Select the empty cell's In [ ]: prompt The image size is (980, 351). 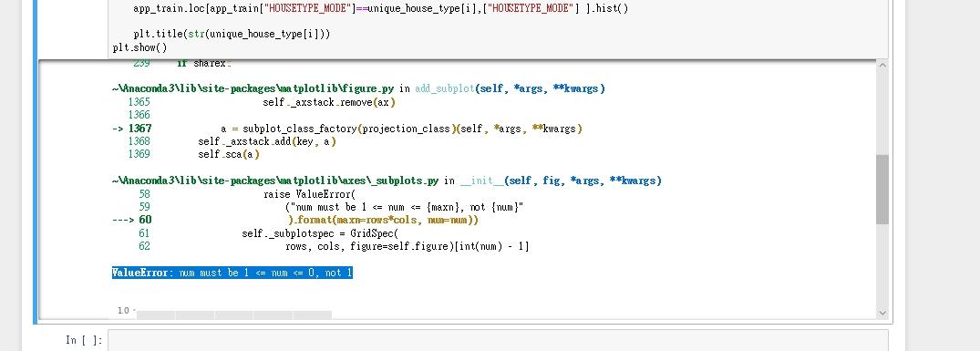[84, 340]
